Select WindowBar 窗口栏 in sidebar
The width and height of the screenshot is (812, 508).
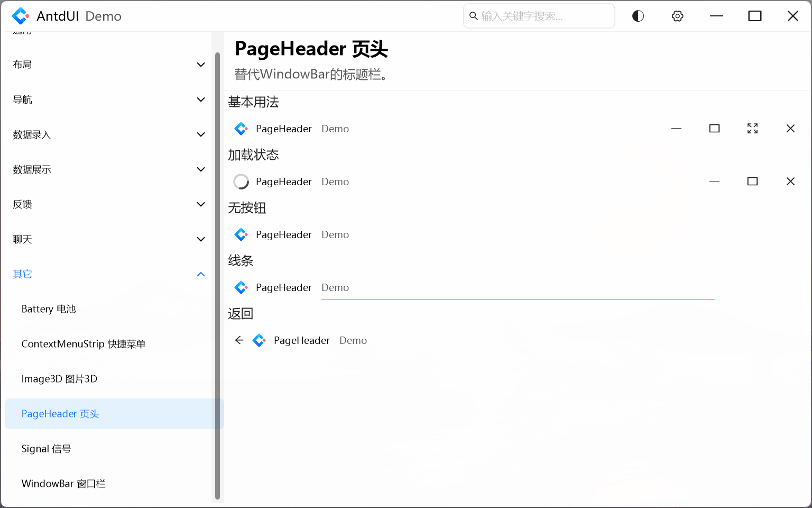point(63,484)
